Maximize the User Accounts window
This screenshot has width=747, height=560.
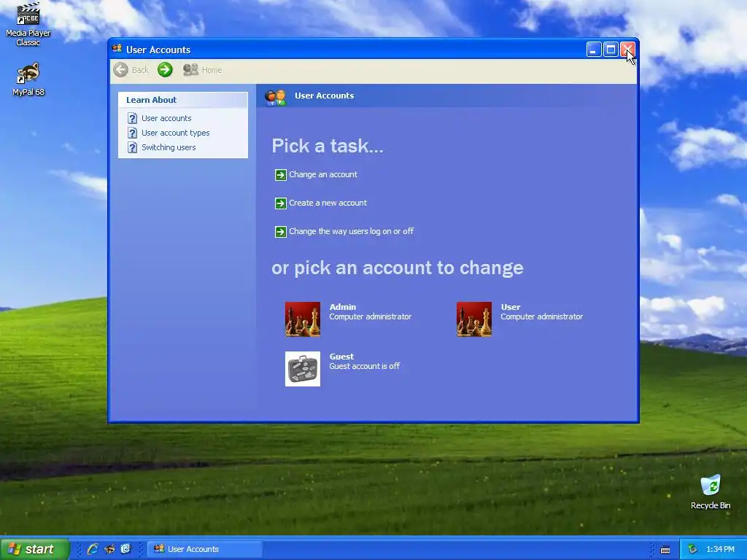(611, 50)
